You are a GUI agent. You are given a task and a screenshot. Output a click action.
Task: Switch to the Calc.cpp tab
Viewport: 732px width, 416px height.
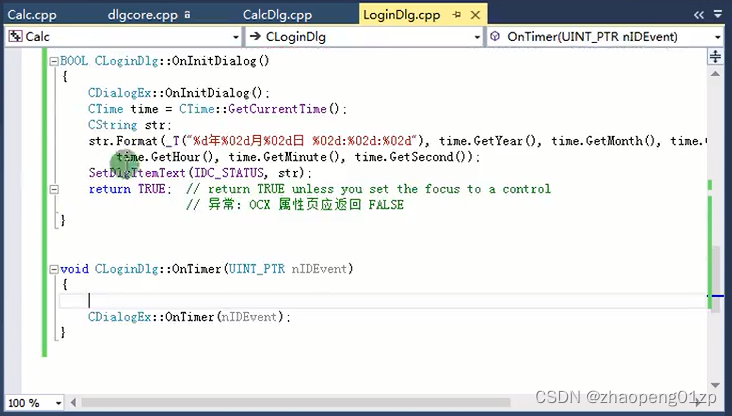[32, 15]
